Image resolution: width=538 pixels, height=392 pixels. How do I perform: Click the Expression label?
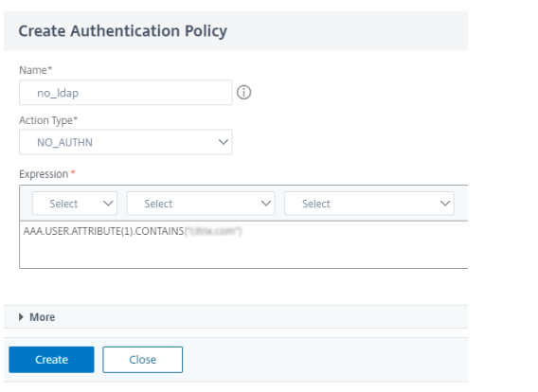click(x=44, y=174)
